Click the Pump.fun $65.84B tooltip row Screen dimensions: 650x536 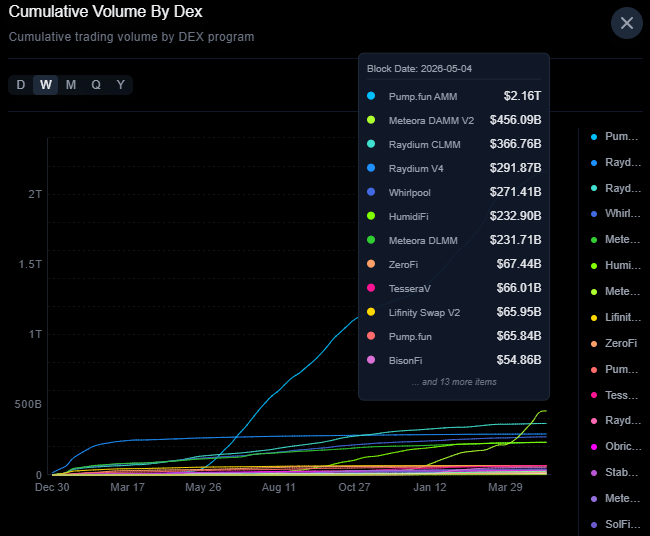click(x=454, y=336)
